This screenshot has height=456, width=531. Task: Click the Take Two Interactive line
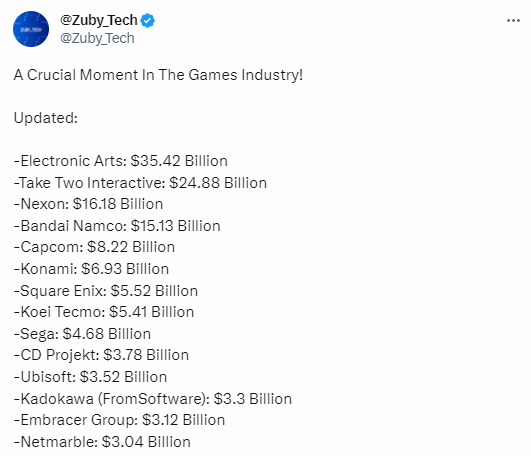[140, 183]
